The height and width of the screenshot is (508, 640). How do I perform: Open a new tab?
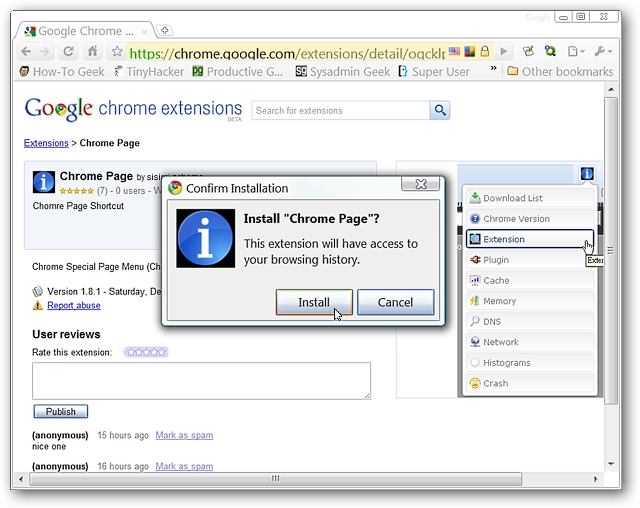165,30
